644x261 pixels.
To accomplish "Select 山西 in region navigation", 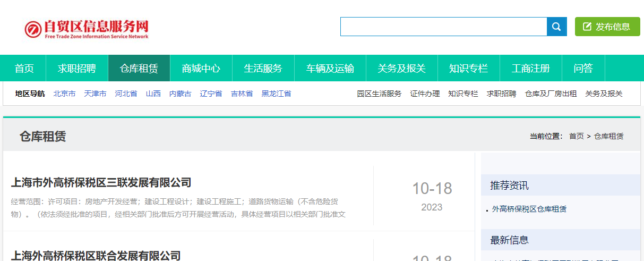I will coord(153,94).
